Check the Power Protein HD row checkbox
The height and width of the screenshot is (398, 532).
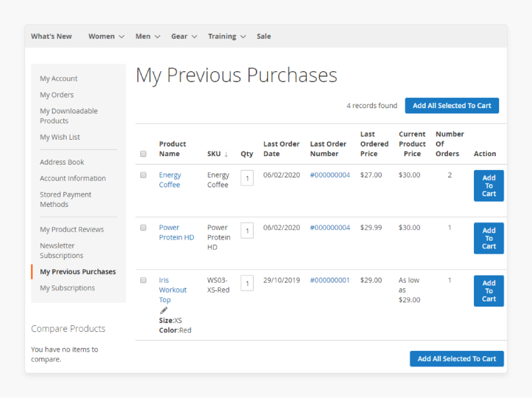(143, 227)
